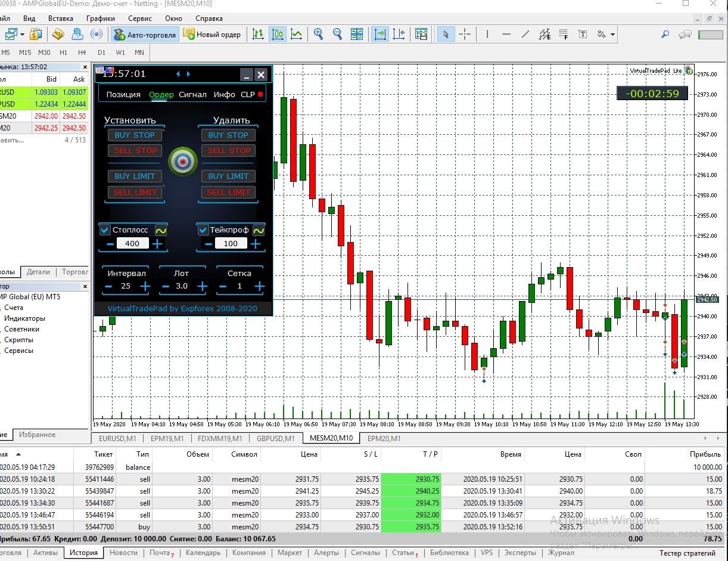Click the Новый ордер button
Image resolution: width=728 pixels, height=561 pixels.
point(213,35)
